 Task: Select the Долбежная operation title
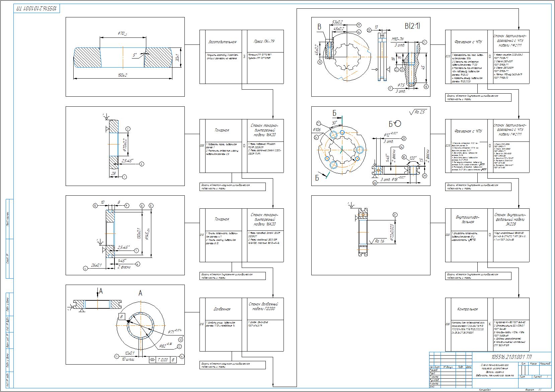click(x=222, y=309)
